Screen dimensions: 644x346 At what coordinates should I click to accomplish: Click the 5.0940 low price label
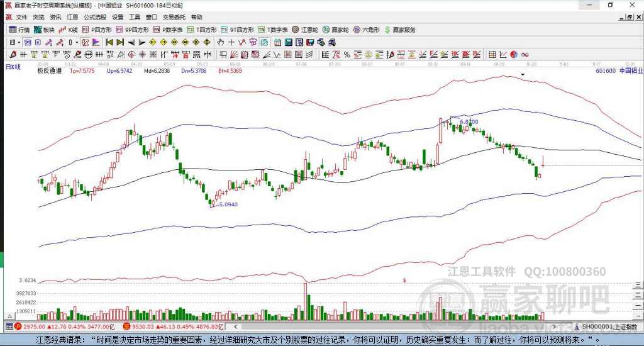pos(228,204)
